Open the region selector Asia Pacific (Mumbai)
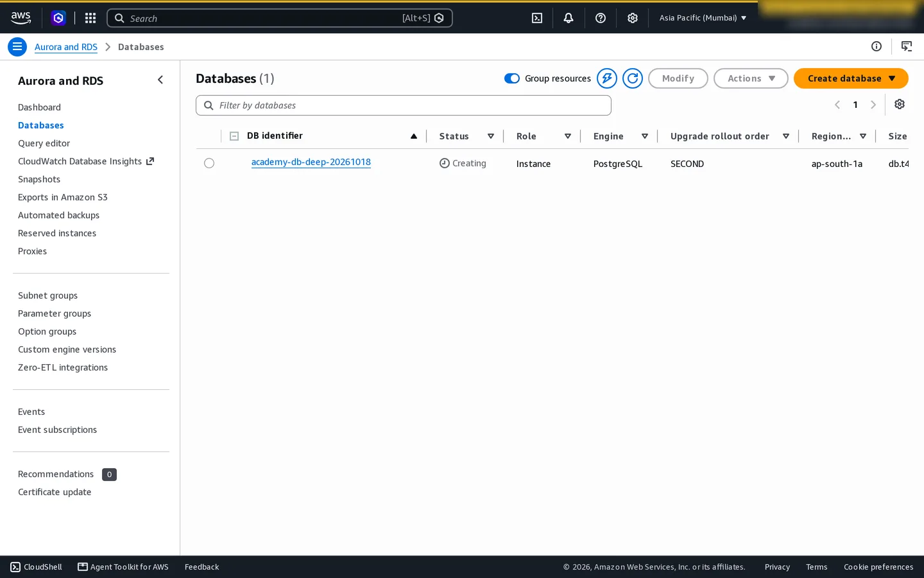 pos(703,18)
